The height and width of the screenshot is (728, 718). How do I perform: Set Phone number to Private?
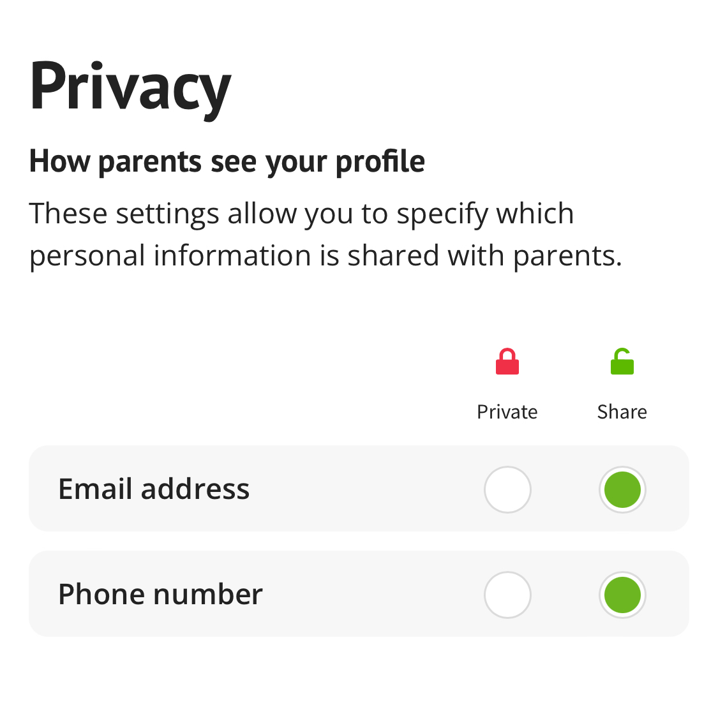pyautogui.click(x=507, y=595)
